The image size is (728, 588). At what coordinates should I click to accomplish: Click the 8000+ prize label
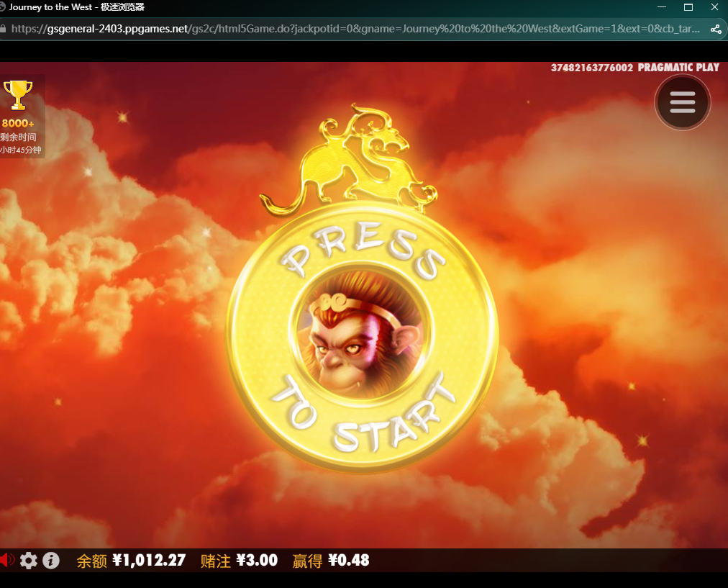coord(18,124)
